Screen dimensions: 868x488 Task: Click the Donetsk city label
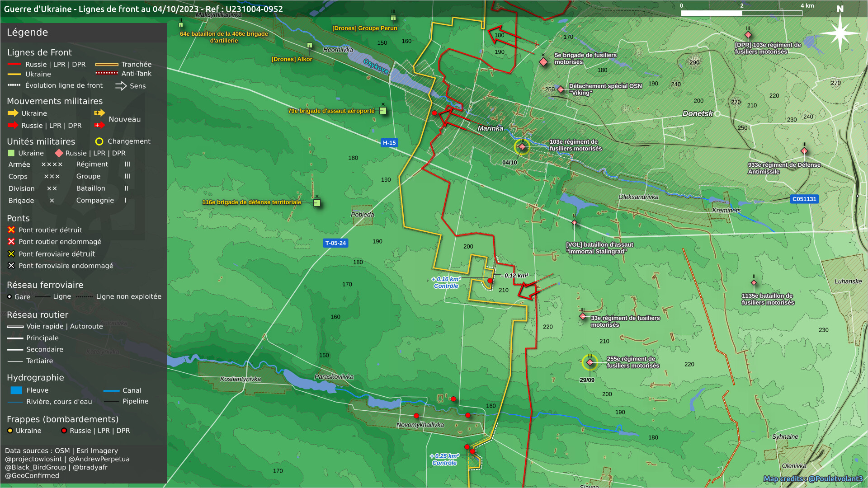pos(697,114)
